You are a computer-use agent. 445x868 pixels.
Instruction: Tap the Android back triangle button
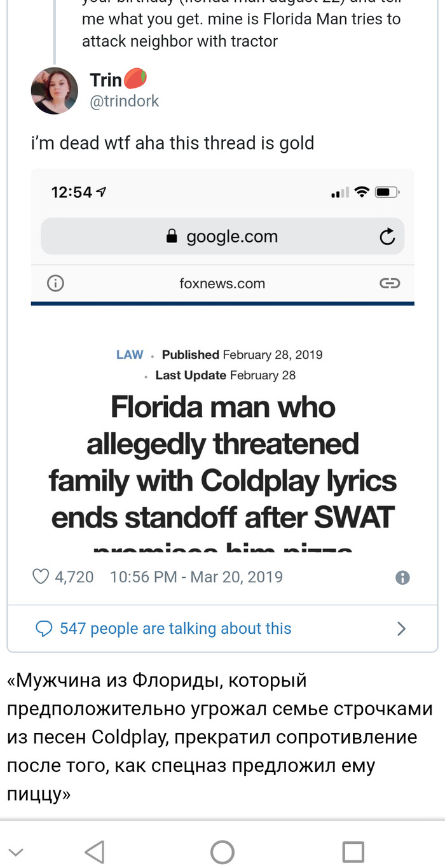95,851
